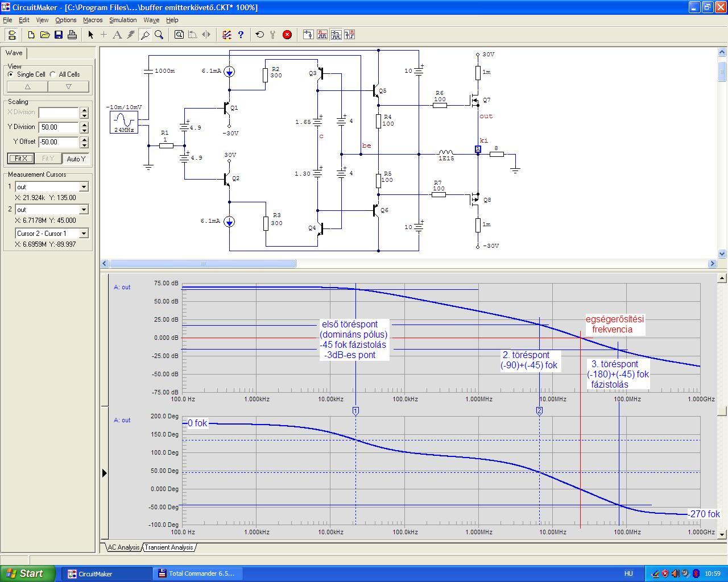The height and width of the screenshot is (582, 728).
Task: Click the Start button on taskbar
Action: [27, 573]
